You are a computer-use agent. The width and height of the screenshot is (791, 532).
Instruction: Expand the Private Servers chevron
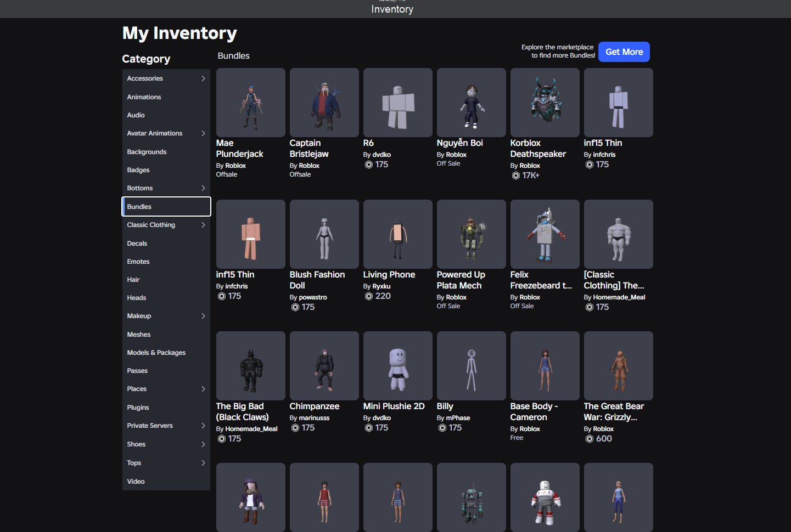pyautogui.click(x=203, y=426)
